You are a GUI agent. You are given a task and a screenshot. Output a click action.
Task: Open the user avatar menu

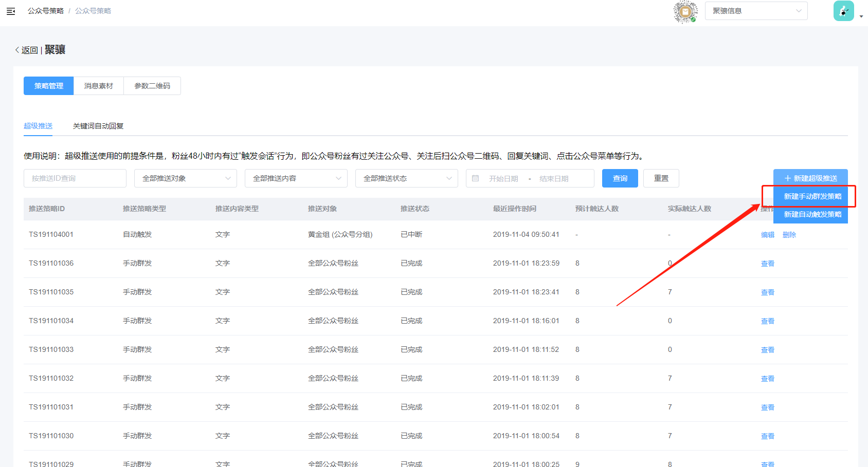[843, 11]
